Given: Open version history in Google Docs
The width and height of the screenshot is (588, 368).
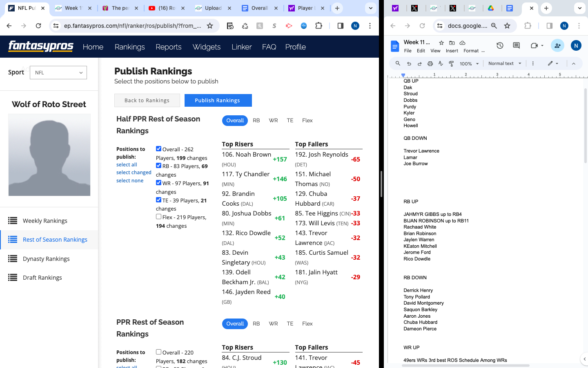Looking at the screenshot, I should pos(500,46).
